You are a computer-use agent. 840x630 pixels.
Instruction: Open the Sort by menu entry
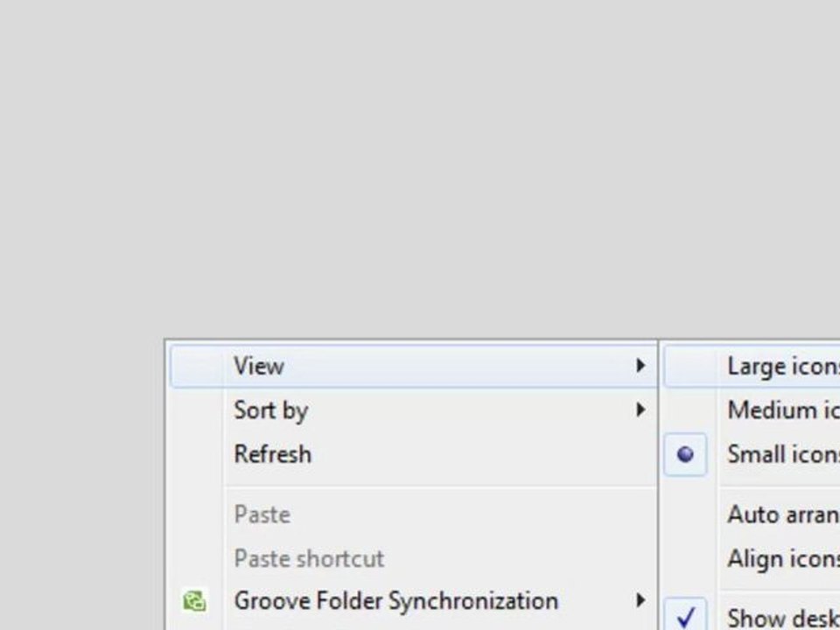pyautogui.click(x=414, y=410)
